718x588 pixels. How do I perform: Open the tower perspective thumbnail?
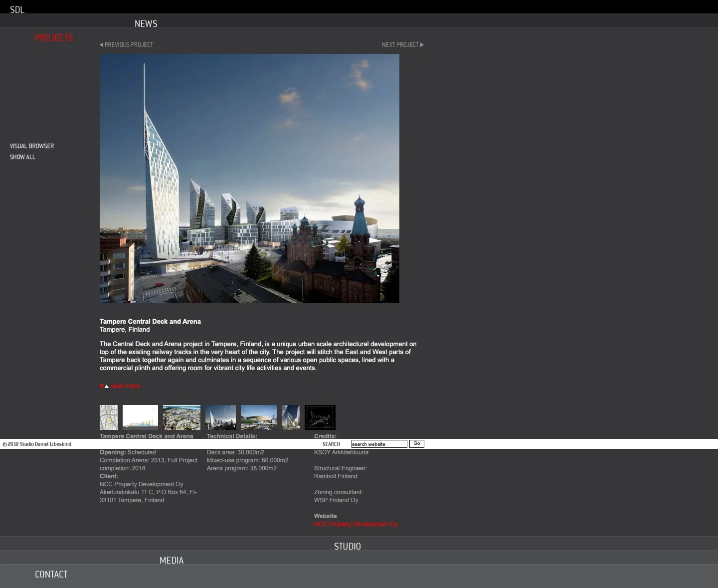[220, 417]
